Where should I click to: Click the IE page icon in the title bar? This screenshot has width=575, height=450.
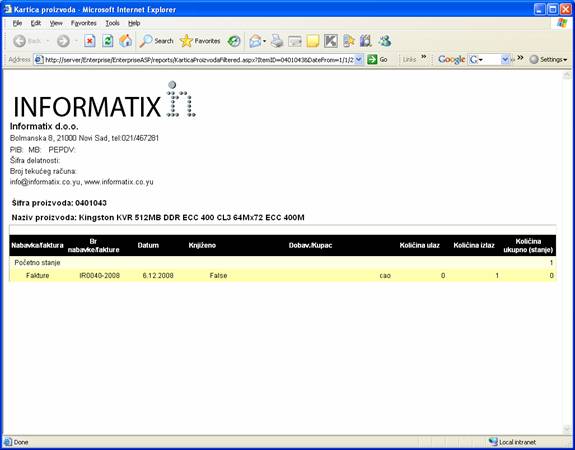pos(8,9)
